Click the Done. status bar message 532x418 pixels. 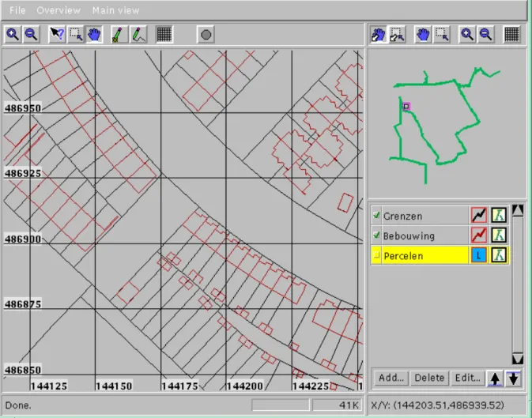tap(18, 405)
